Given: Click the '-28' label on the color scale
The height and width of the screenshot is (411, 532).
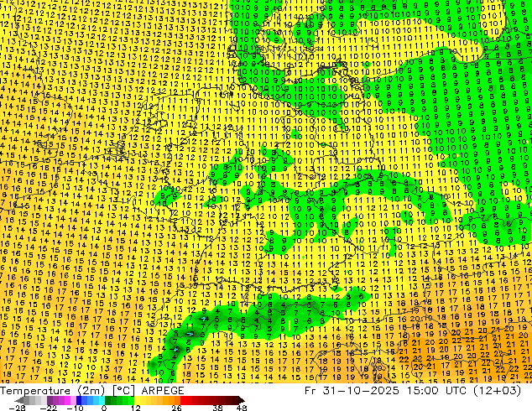Looking at the screenshot, I should pos(17,408).
